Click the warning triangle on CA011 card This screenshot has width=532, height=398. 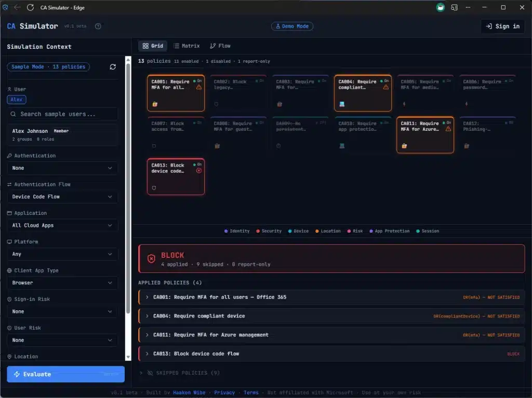pos(448,129)
